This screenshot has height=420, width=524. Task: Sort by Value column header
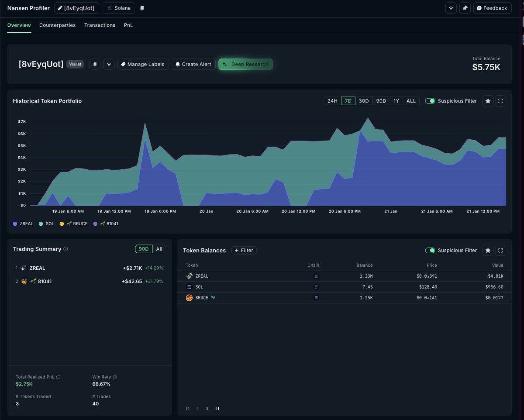point(497,265)
